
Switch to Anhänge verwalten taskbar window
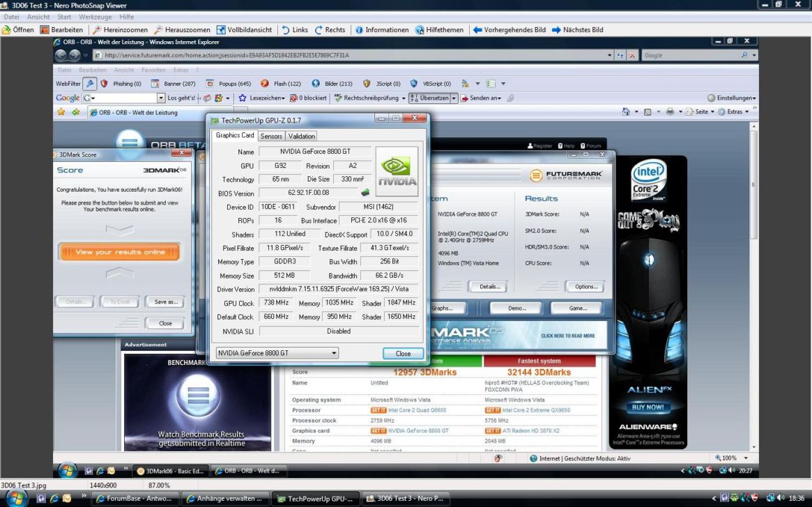pos(225,499)
